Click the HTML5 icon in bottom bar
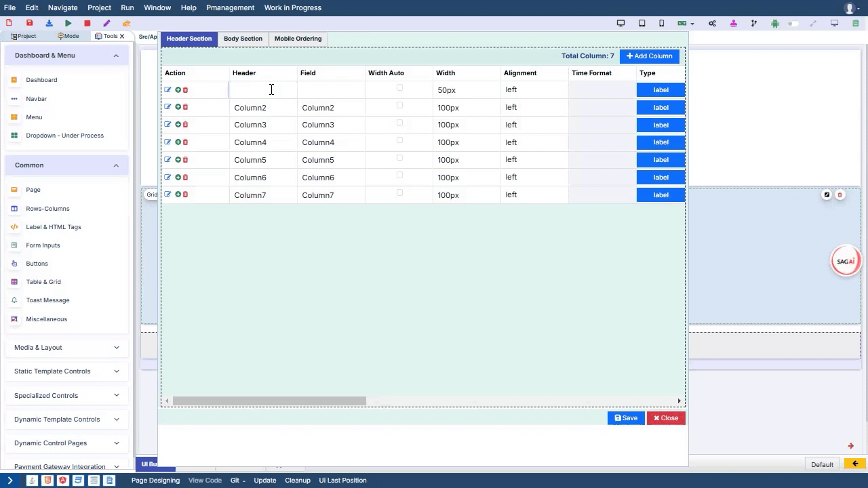 pos(47,481)
